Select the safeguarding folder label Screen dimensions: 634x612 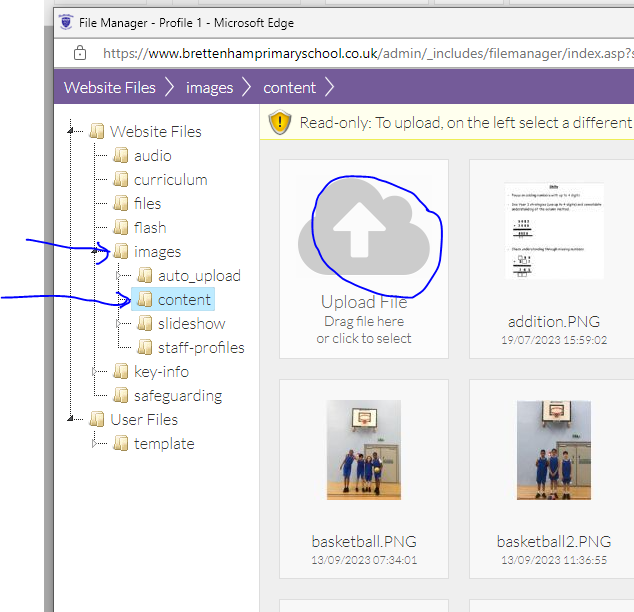click(x=178, y=396)
